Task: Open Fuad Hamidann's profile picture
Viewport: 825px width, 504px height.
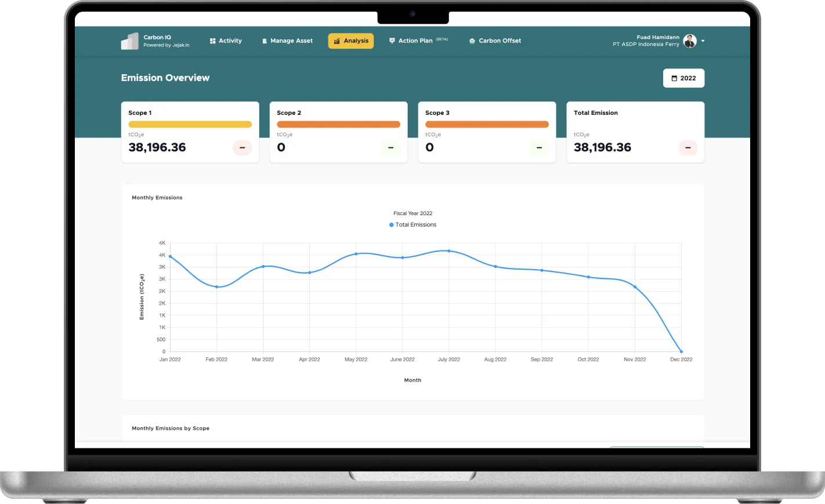Action: coord(689,41)
